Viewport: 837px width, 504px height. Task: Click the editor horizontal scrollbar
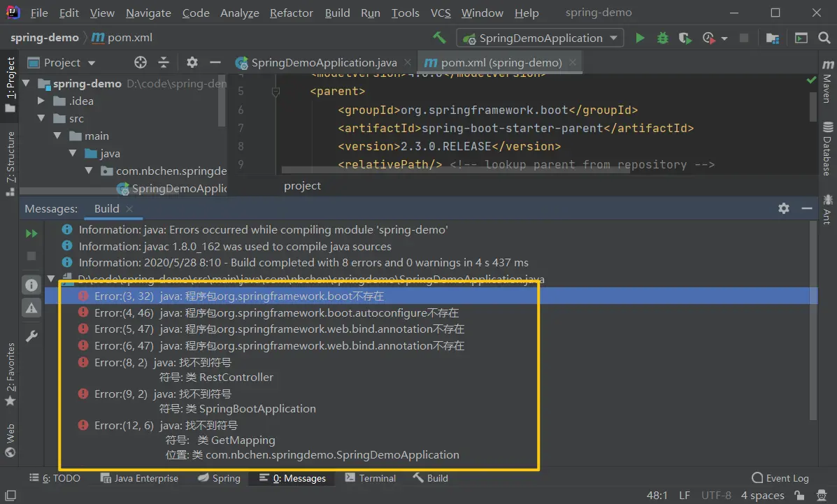455,170
